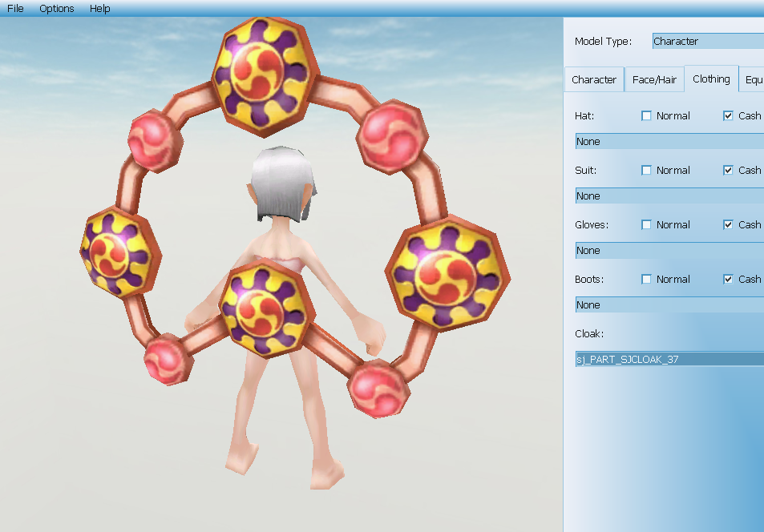The width and height of the screenshot is (764, 532).
Task: Expand the Gloves item dropdown
Action: click(669, 251)
